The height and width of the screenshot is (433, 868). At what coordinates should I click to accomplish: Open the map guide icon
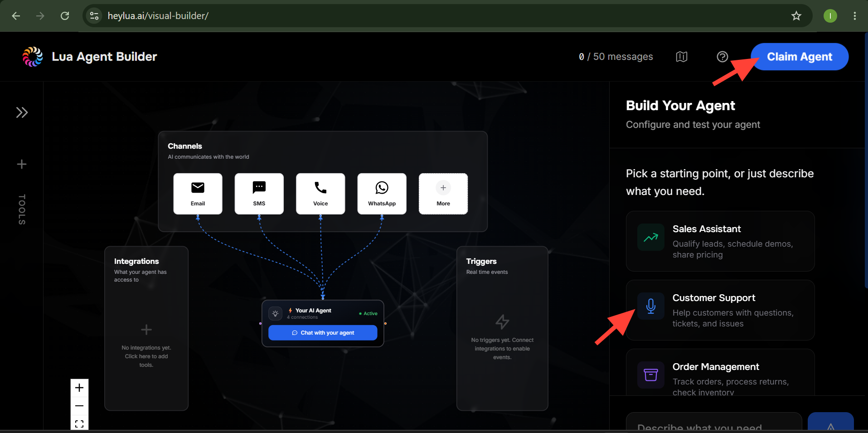pyautogui.click(x=681, y=57)
